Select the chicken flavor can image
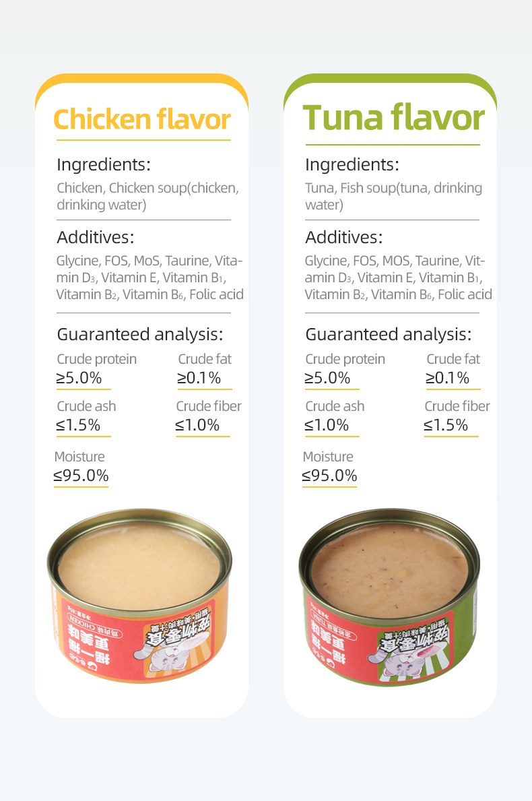 pyautogui.click(x=139, y=596)
